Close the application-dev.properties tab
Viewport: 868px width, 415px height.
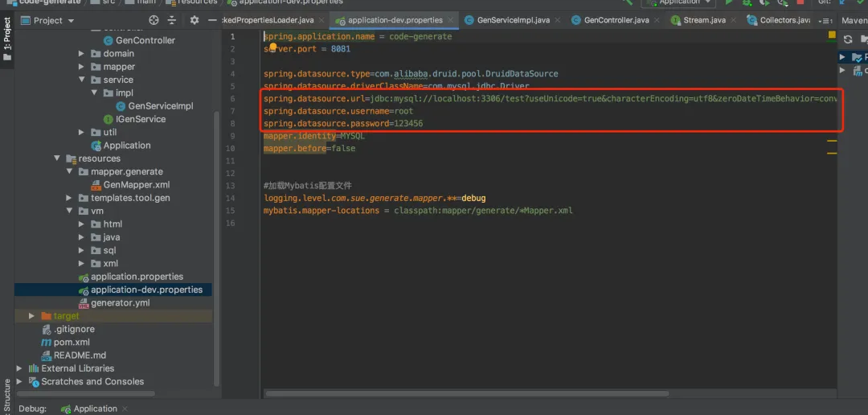pyautogui.click(x=452, y=20)
